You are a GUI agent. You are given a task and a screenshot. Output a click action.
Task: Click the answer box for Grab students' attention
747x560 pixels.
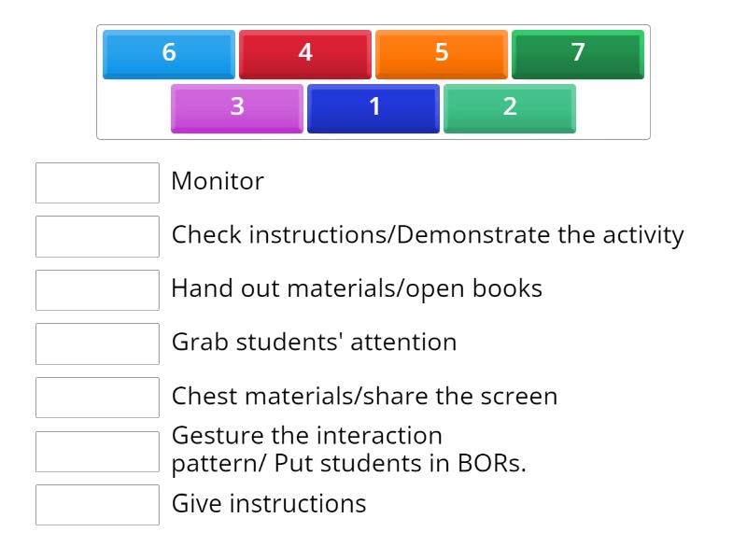coord(97,343)
